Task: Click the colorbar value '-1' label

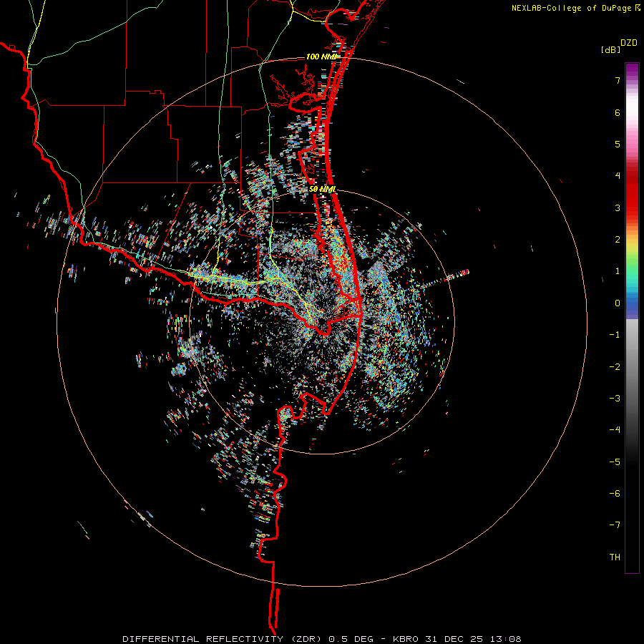Action: coord(615,335)
